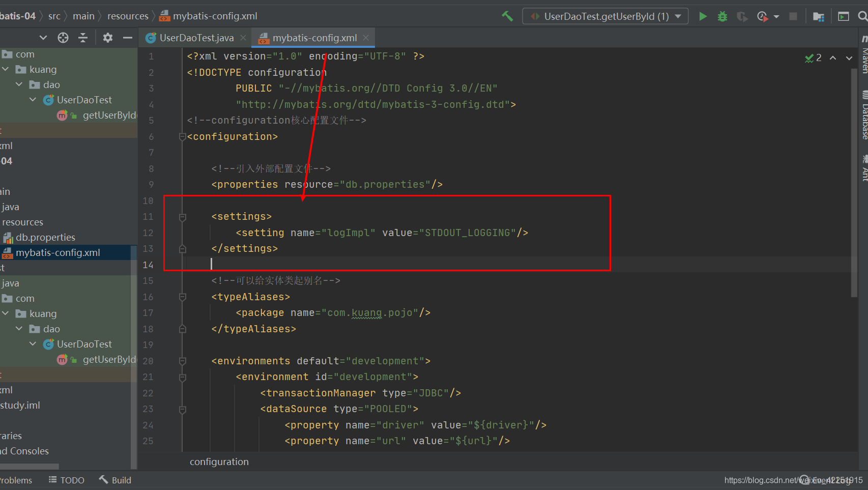
Task: Click the com.kuang.pojo package name text
Action: [370, 312]
